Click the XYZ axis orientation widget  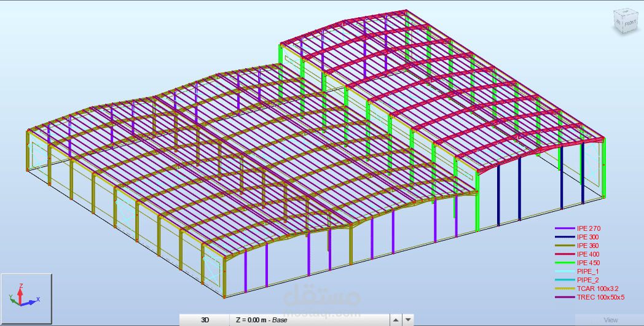26,298
